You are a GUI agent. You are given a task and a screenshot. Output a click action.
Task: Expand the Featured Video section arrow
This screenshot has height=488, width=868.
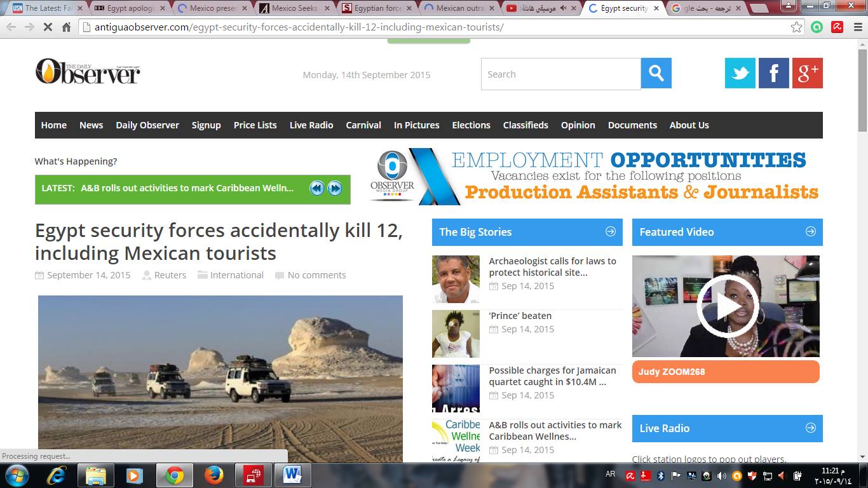click(x=810, y=232)
